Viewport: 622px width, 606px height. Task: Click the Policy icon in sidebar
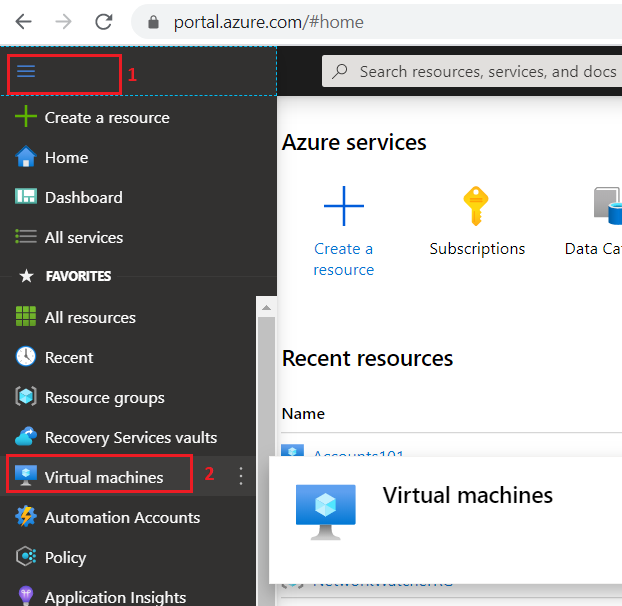26,556
